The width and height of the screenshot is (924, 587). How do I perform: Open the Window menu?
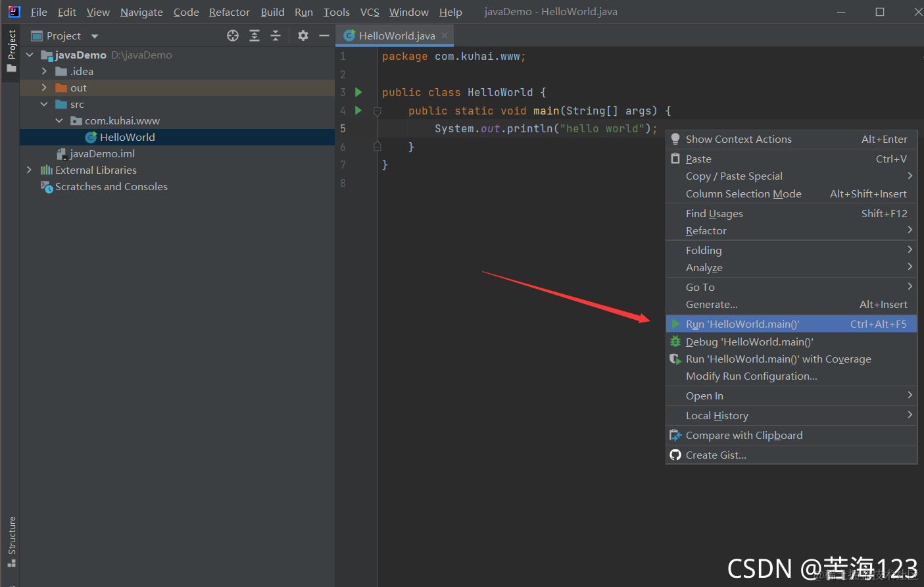[x=408, y=12]
